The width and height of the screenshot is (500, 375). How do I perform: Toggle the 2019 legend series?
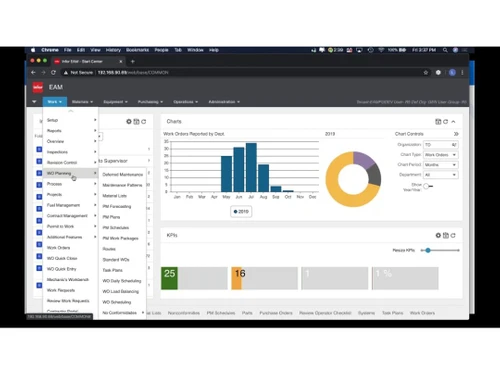coord(241,212)
